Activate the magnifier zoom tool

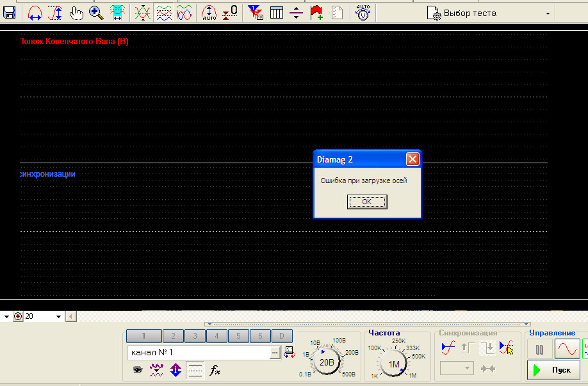click(96, 13)
